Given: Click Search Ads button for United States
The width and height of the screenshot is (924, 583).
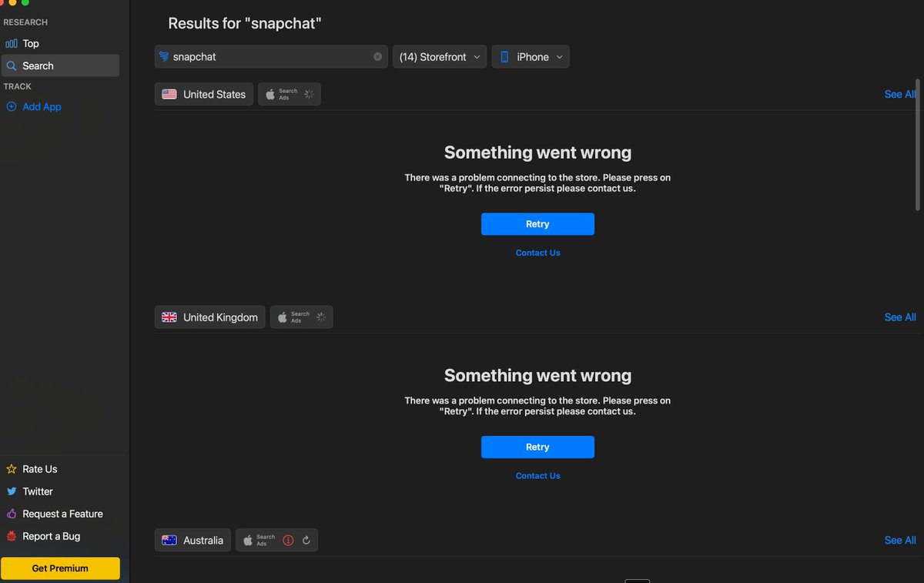Looking at the screenshot, I should (290, 94).
